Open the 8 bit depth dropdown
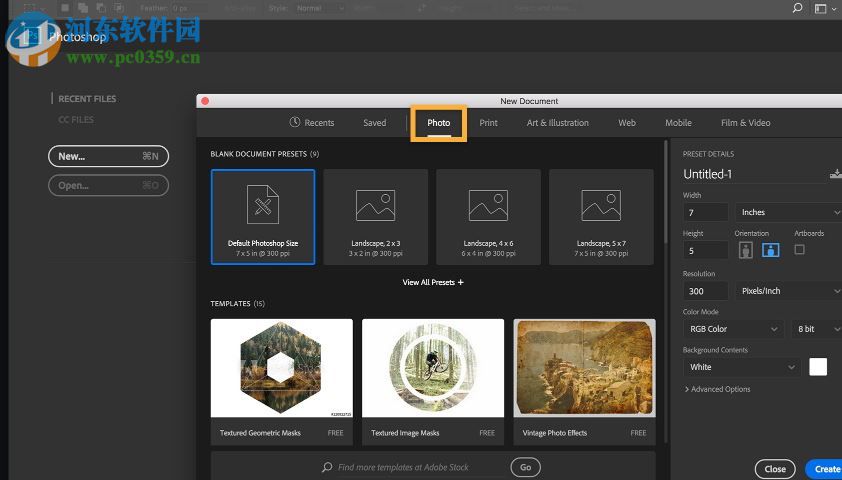This screenshot has width=842, height=480. (817, 329)
